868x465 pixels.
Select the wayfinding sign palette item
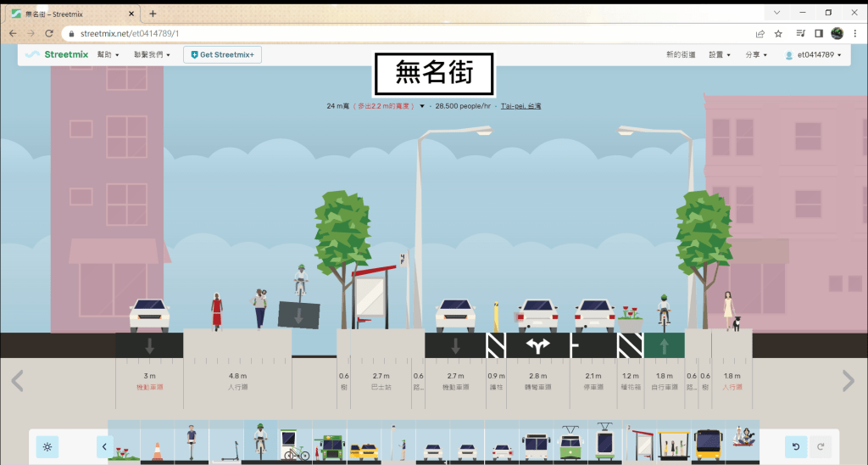click(x=398, y=441)
